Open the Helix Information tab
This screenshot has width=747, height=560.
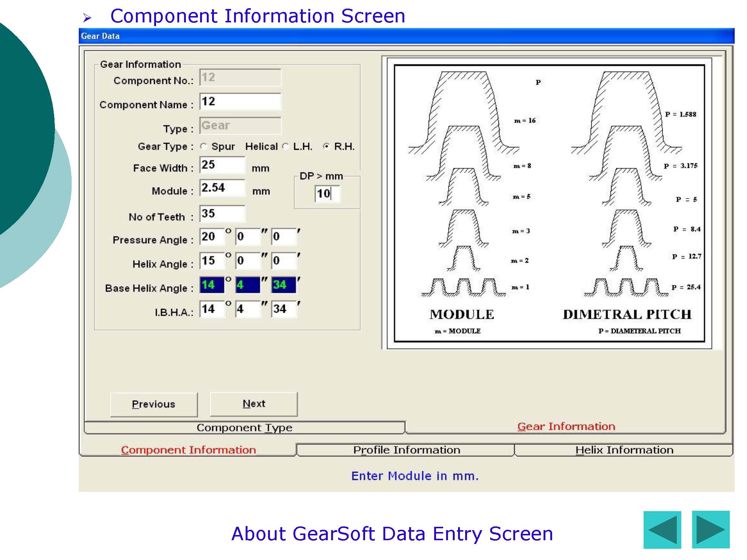[x=624, y=450]
